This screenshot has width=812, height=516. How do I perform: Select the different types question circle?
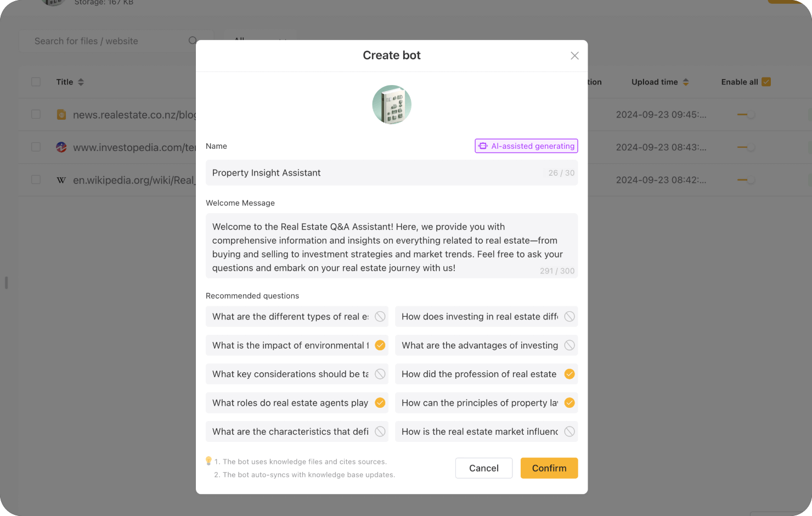click(380, 317)
